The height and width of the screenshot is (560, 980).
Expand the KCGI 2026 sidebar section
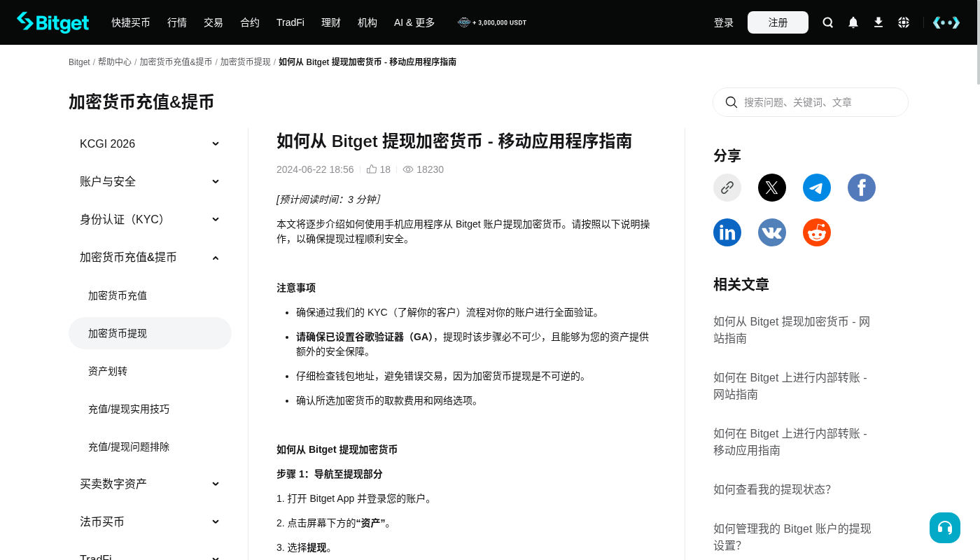pyautogui.click(x=150, y=143)
